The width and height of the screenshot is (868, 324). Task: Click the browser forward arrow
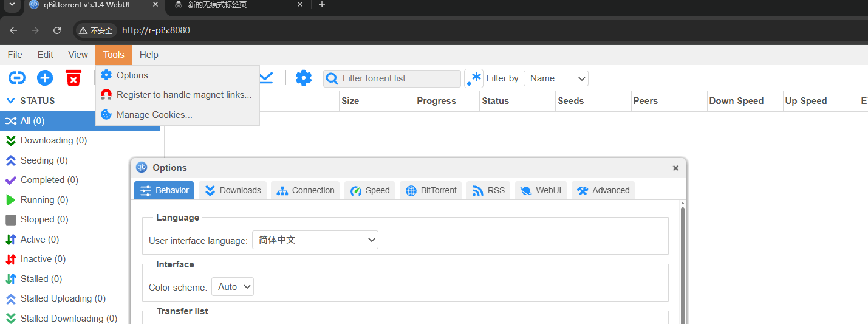[35, 30]
